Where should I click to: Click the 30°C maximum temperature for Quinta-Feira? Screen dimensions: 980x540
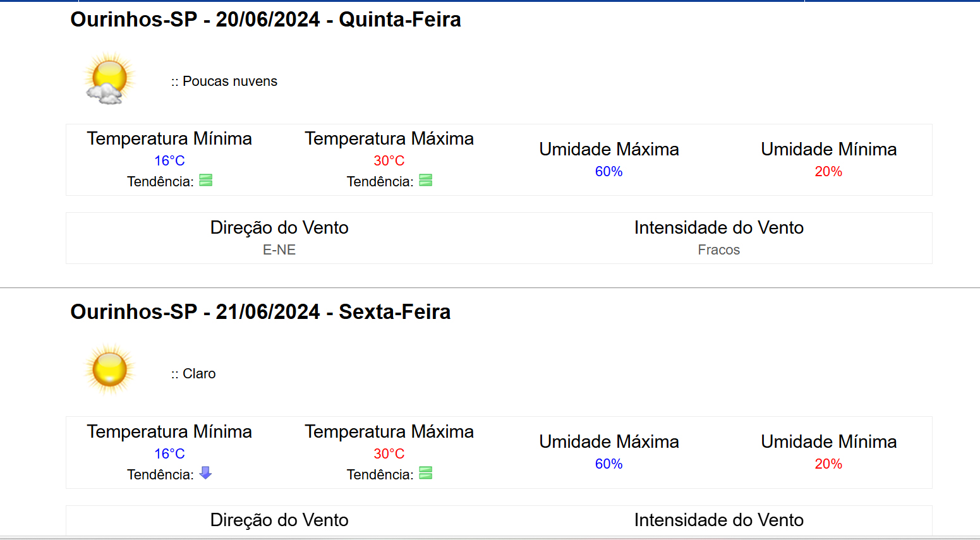[389, 161]
